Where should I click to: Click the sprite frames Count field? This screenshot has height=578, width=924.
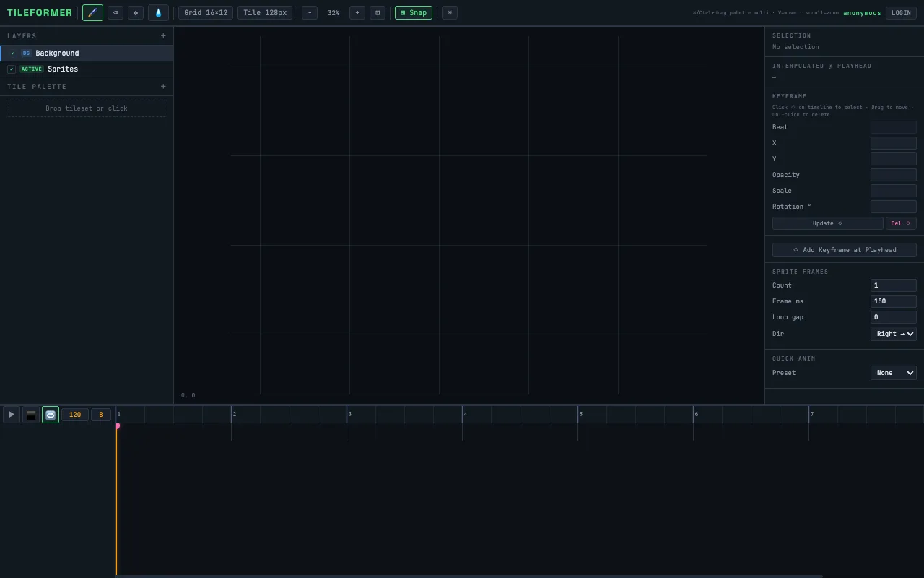[x=893, y=285]
